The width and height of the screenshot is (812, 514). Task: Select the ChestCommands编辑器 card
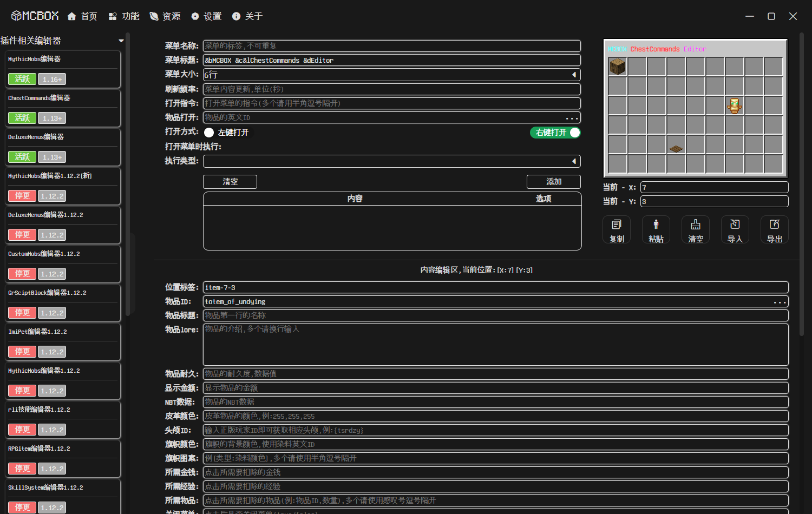click(x=63, y=108)
